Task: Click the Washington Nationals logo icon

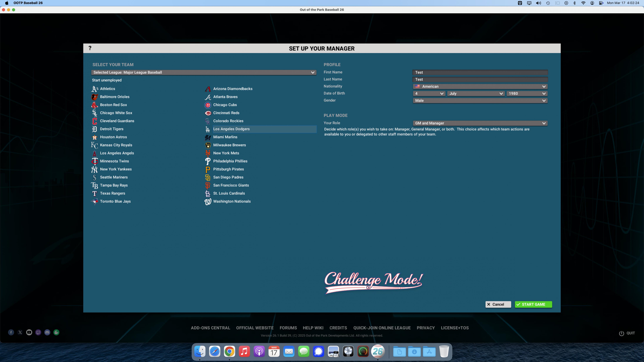Action: tap(207, 202)
